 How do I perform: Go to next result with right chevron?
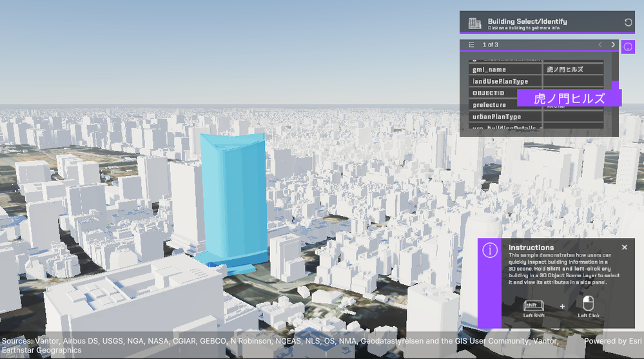point(613,44)
